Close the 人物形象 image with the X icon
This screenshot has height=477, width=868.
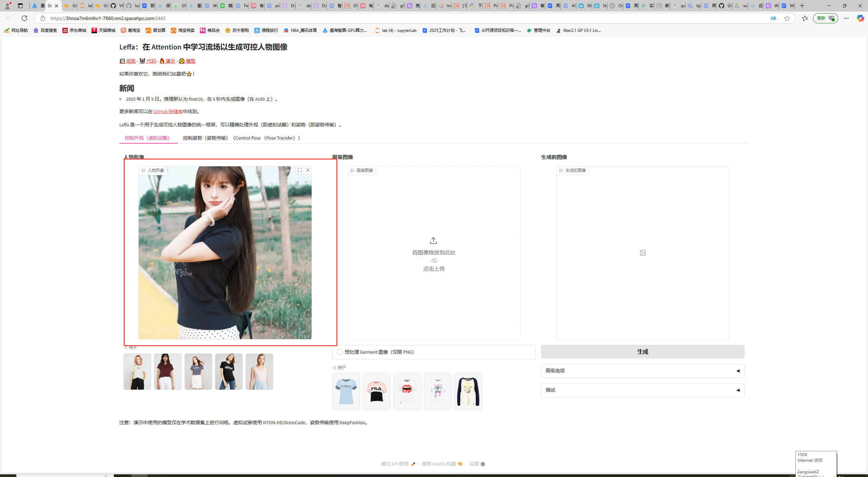[308, 170]
